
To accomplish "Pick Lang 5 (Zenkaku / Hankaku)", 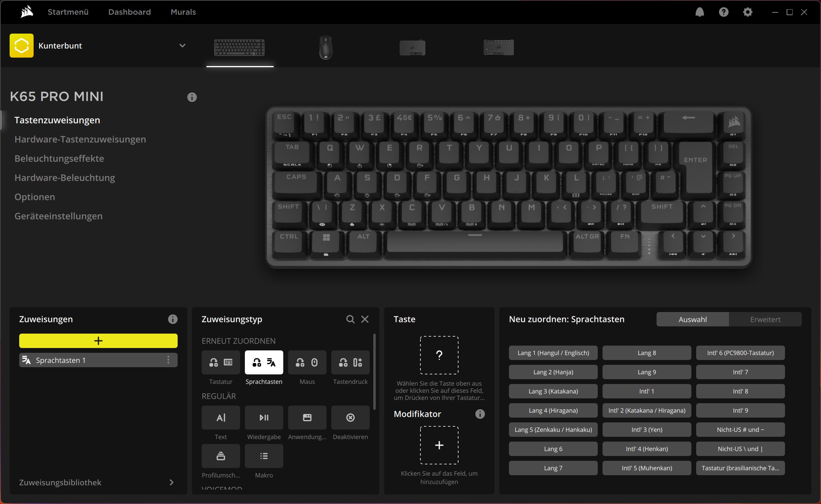I will pos(553,430).
